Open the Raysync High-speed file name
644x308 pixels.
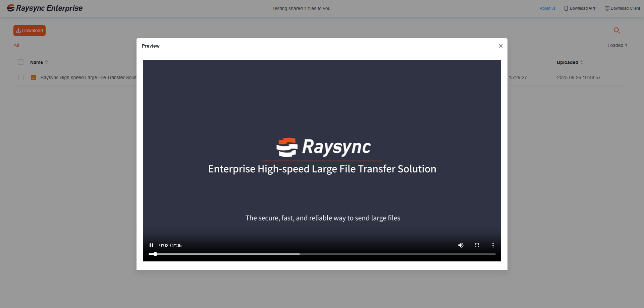pyautogui.click(x=88, y=77)
